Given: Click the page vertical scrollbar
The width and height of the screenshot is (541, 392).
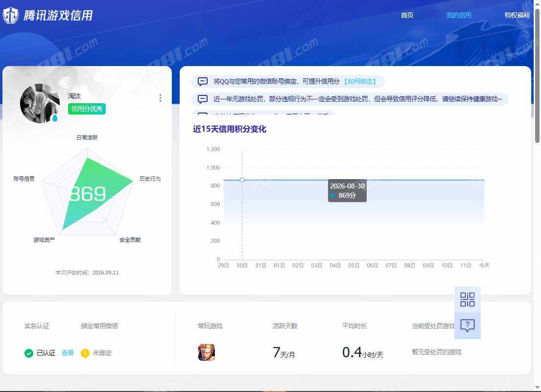Looking at the screenshot, I should pos(537,75).
